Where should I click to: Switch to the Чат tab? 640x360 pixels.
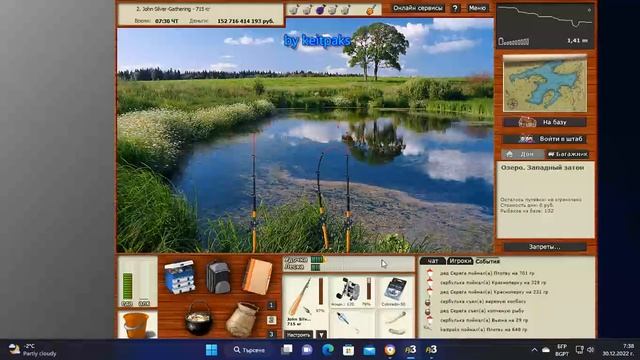click(432, 261)
